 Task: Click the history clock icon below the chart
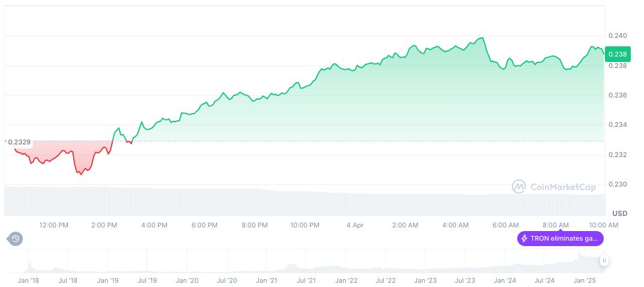coord(16,239)
